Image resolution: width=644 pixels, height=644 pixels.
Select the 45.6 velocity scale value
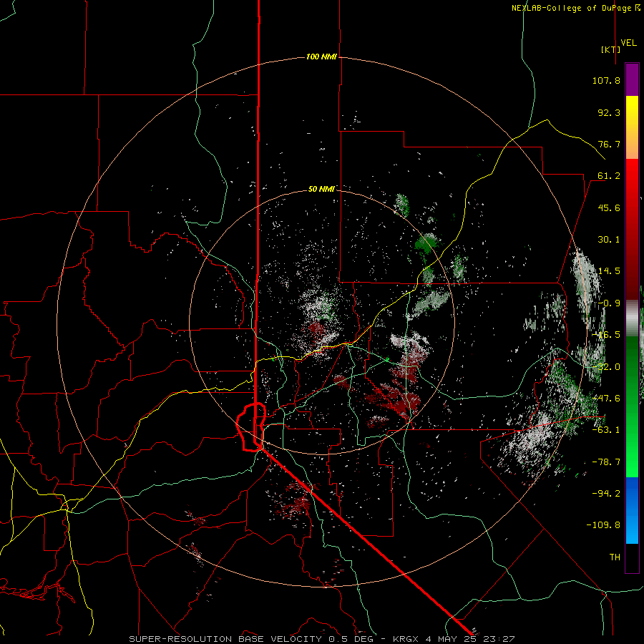[609, 208]
